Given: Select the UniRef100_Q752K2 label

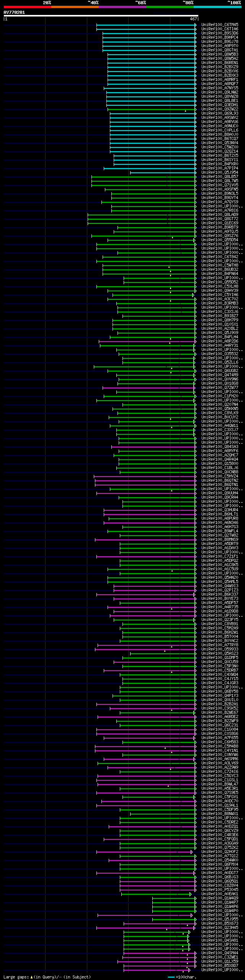Looking at the screenshot, I should (220, 848).
